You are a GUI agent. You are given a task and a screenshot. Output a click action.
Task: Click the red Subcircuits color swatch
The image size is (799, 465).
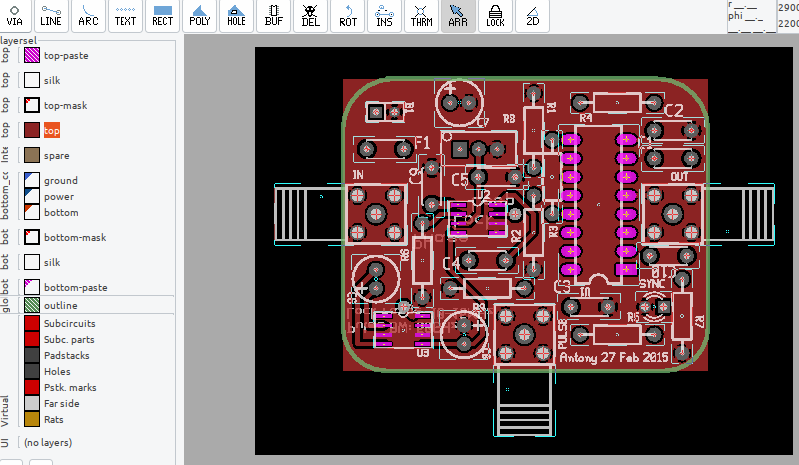(32, 323)
